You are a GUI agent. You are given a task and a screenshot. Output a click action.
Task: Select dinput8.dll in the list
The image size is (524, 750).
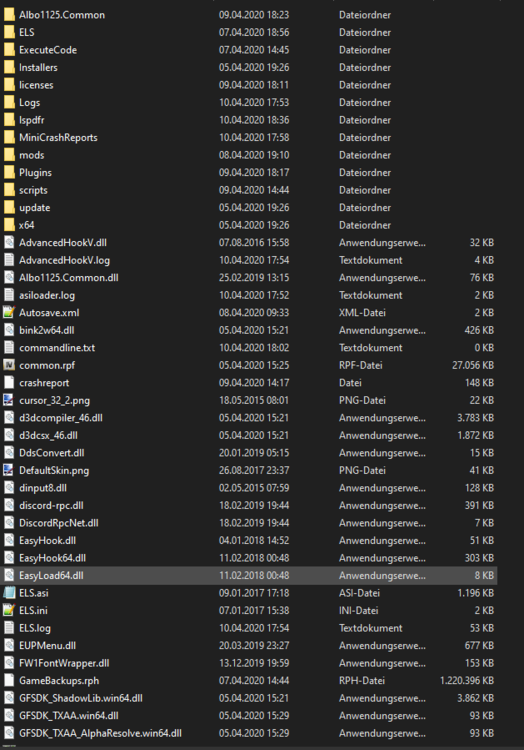pyautogui.click(x=43, y=488)
